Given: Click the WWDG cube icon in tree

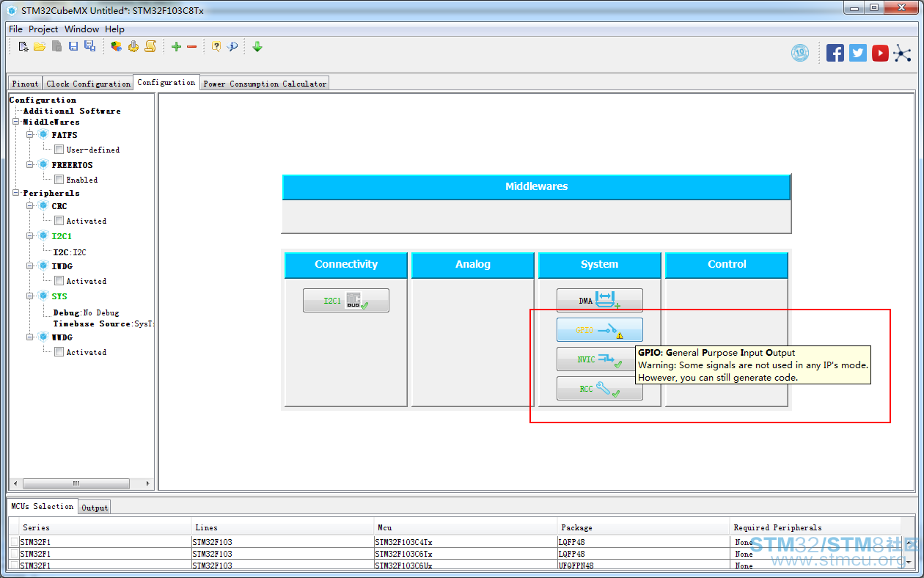Looking at the screenshot, I should pyautogui.click(x=43, y=337).
